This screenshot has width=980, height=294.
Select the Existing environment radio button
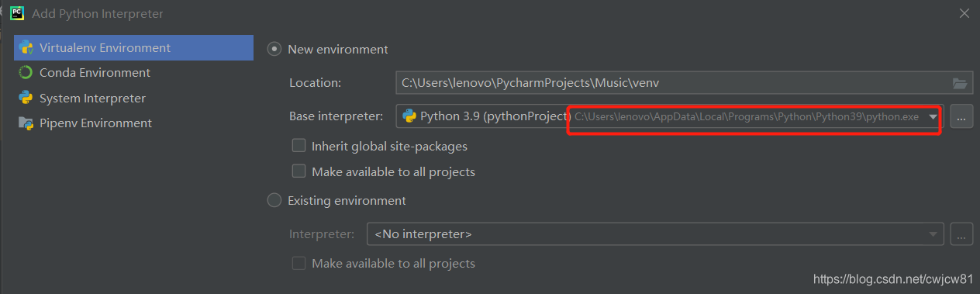click(274, 200)
